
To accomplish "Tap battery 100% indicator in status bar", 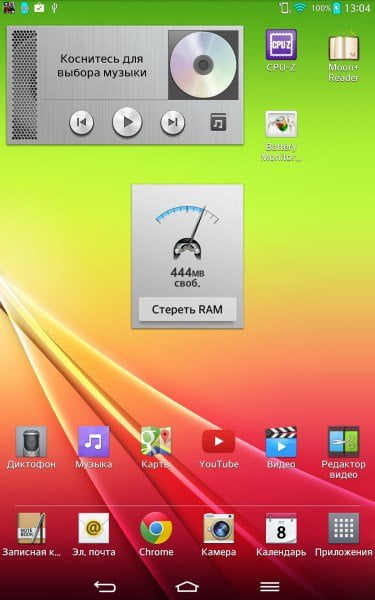I will pos(326,8).
